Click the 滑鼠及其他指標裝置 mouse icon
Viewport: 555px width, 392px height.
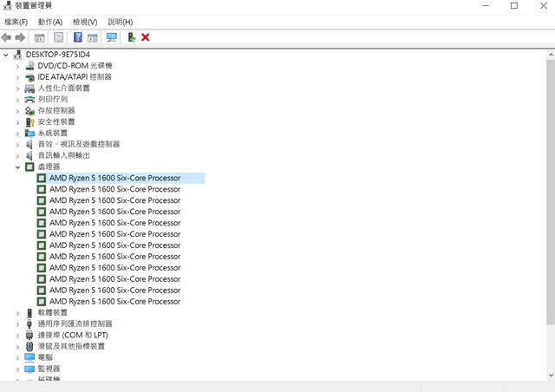pyautogui.click(x=29, y=346)
